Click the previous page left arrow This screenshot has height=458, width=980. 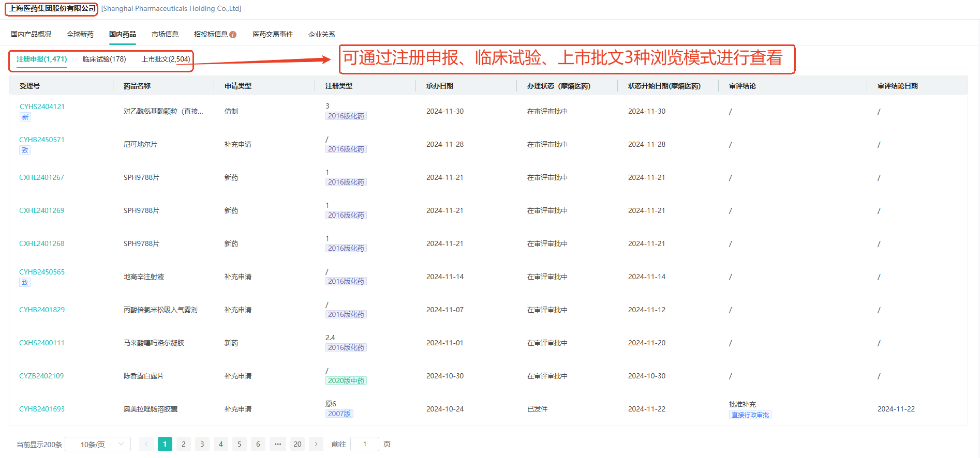coord(146,444)
